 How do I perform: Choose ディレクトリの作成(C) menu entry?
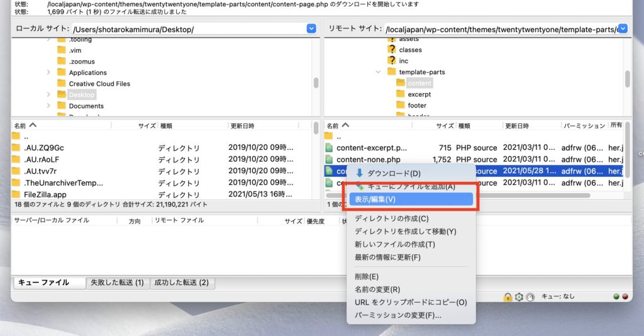[391, 218]
